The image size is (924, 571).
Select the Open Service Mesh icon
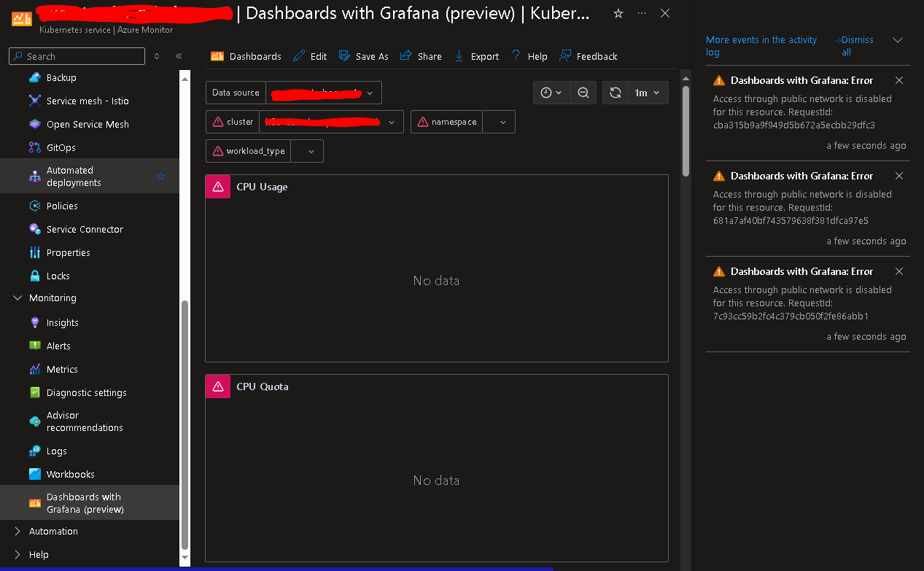[35, 124]
